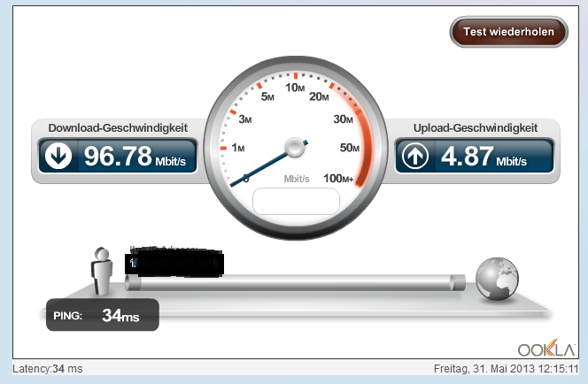Click the upload arrow icon
The height and width of the screenshot is (384, 588).
point(415,156)
